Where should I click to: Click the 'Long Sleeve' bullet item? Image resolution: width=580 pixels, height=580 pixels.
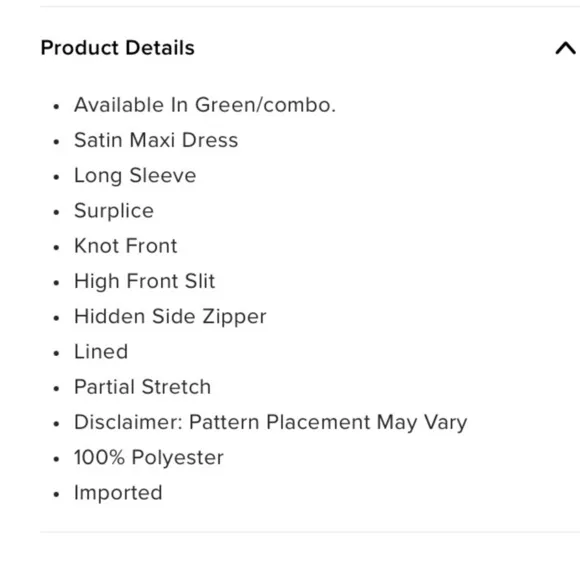(x=135, y=175)
